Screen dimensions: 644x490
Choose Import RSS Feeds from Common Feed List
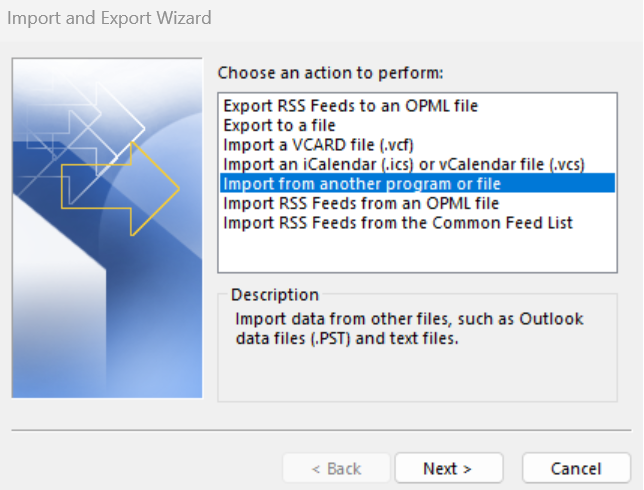[398, 223]
